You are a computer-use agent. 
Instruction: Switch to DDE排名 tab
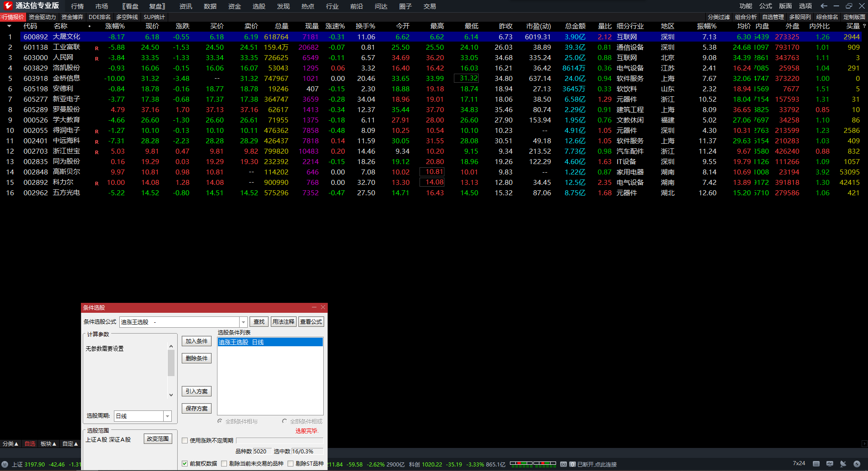(99, 17)
